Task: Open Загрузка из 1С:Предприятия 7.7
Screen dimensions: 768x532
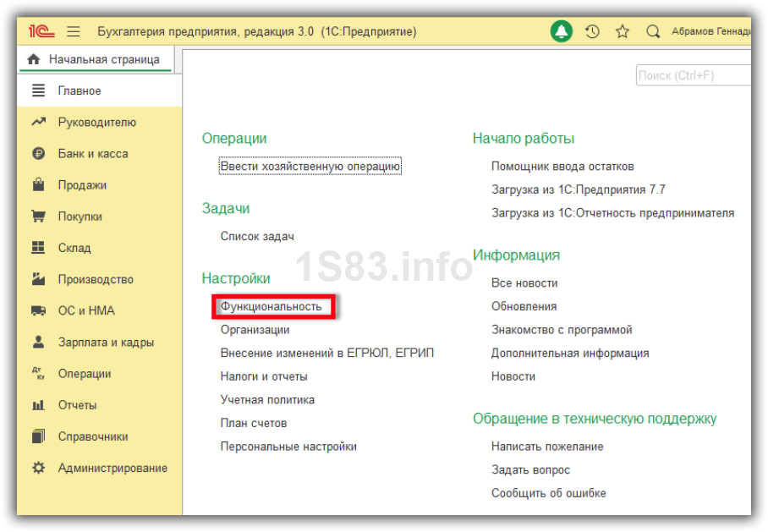Action: pos(579,189)
